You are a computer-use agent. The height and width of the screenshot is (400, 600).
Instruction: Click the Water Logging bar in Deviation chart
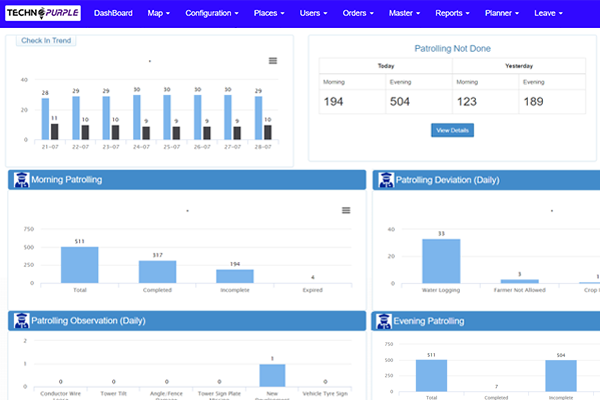(x=441, y=261)
